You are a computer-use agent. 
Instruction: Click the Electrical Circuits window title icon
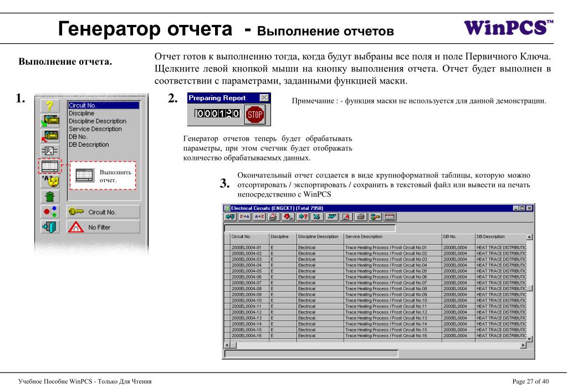click(x=227, y=208)
